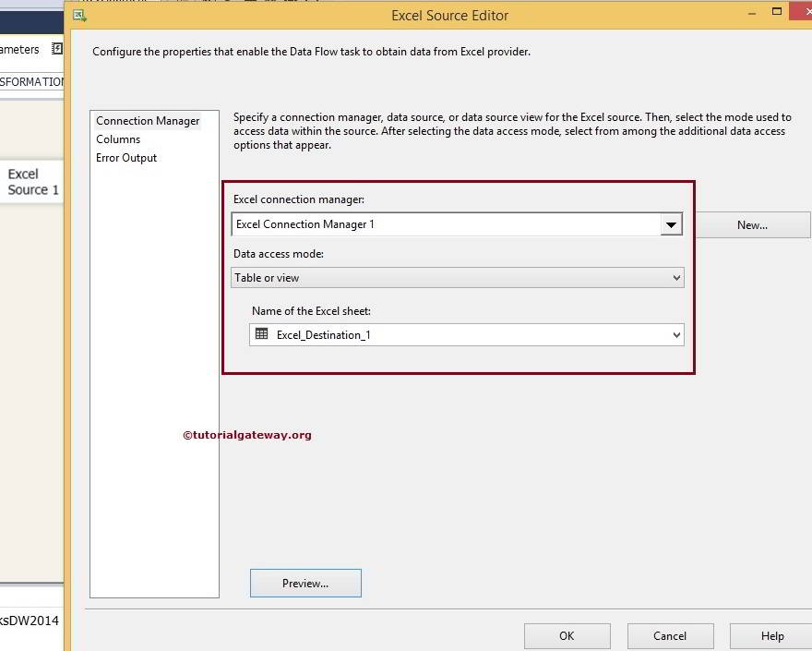812x651 pixels.
Task: Select the Table or view value field
Action: 415,277
